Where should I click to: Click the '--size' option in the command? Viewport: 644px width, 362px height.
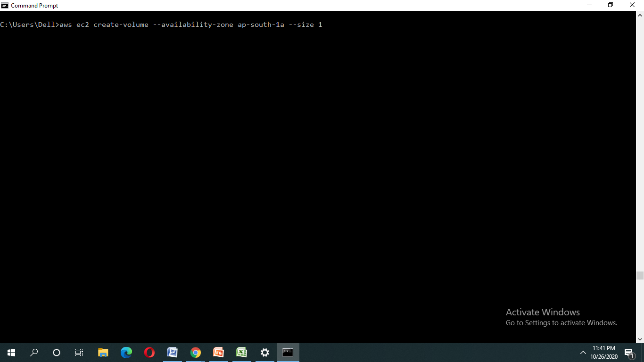click(x=301, y=25)
